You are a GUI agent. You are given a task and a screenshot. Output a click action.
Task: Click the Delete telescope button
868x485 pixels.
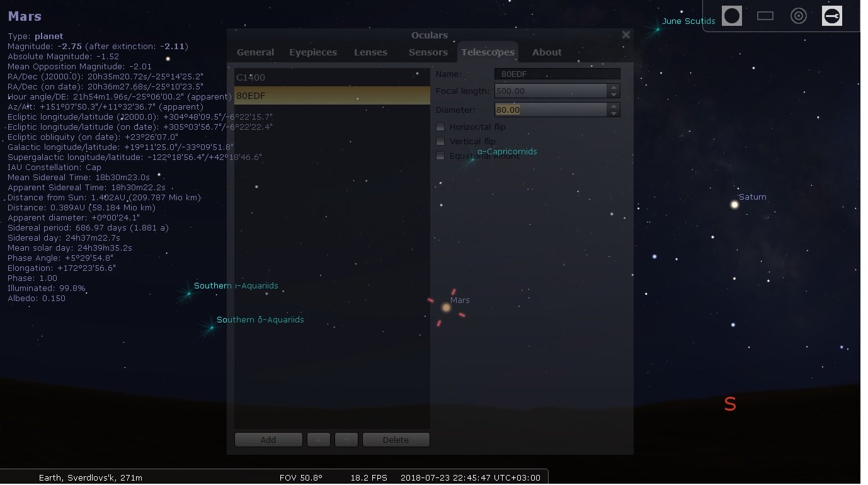point(396,440)
